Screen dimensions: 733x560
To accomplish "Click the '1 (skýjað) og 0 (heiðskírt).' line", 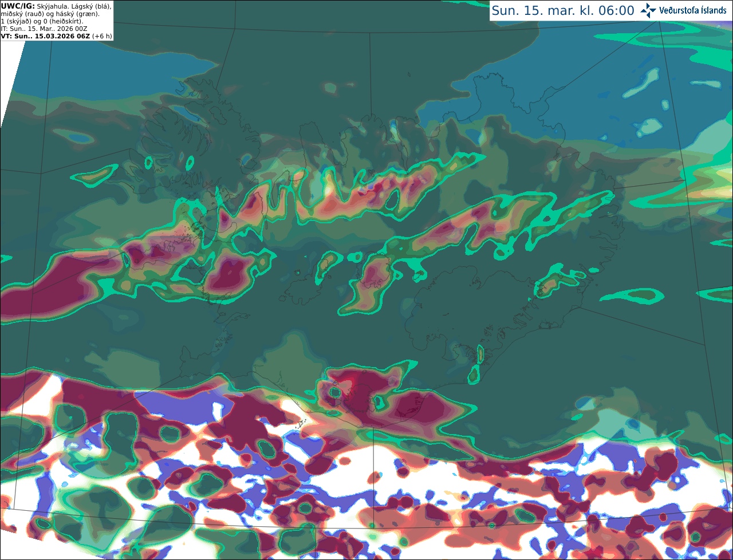I will tap(42, 21).
